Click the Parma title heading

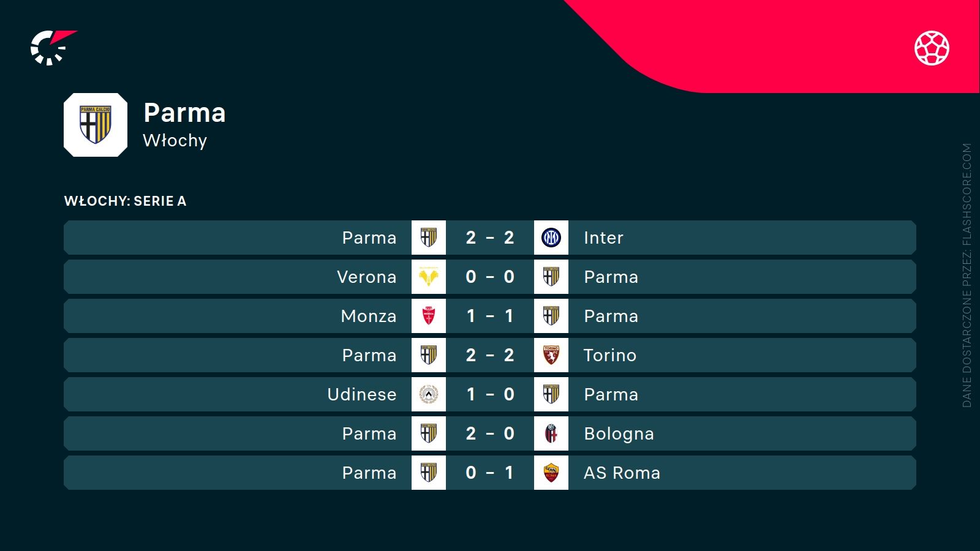click(184, 113)
